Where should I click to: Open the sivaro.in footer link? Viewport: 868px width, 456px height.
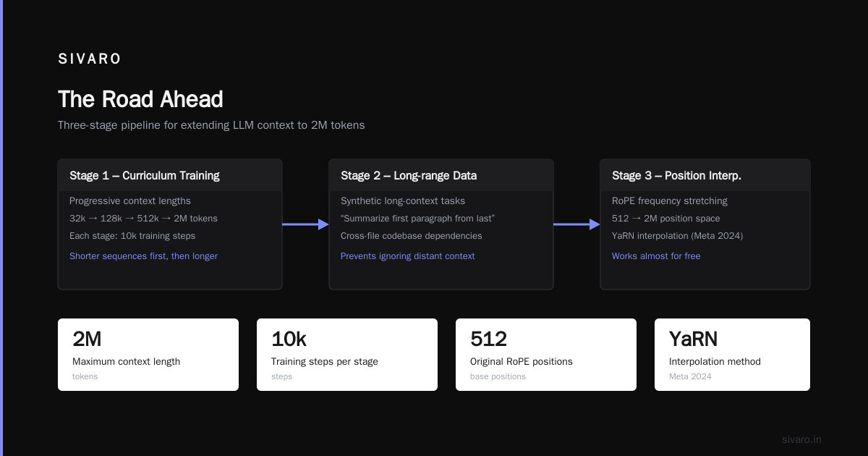pyautogui.click(x=802, y=439)
